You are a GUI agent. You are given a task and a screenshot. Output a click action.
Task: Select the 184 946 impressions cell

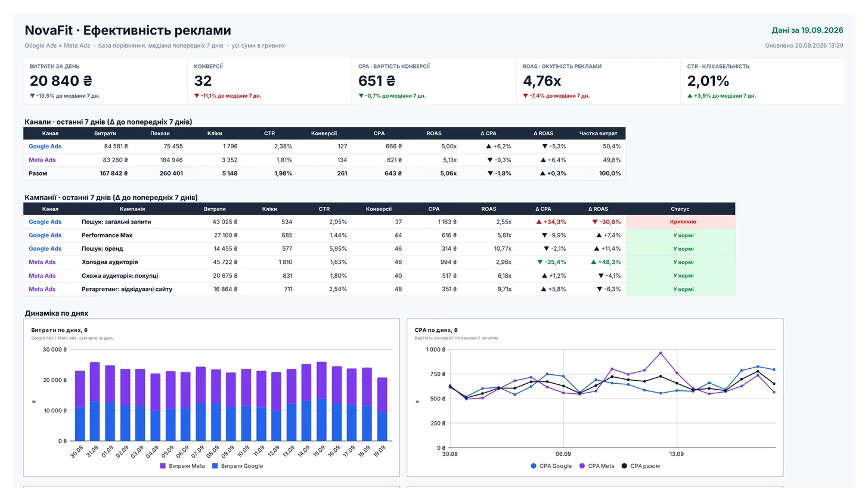pos(172,160)
